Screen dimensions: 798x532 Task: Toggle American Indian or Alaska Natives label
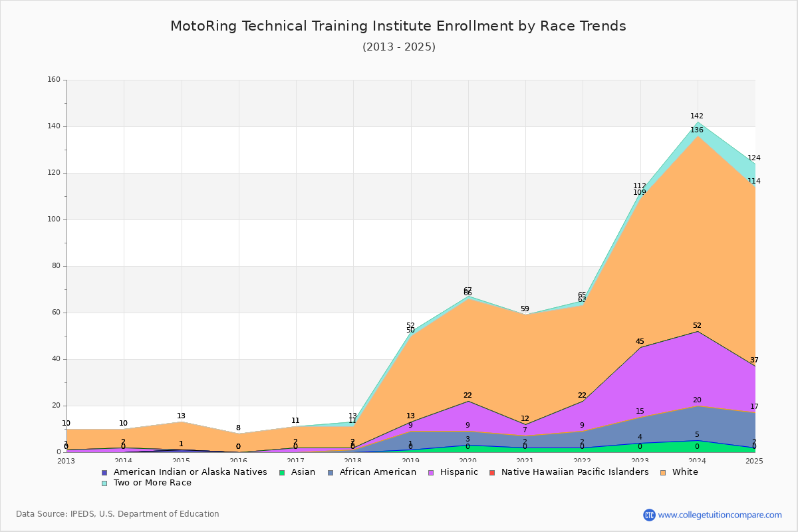pyautogui.click(x=190, y=472)
